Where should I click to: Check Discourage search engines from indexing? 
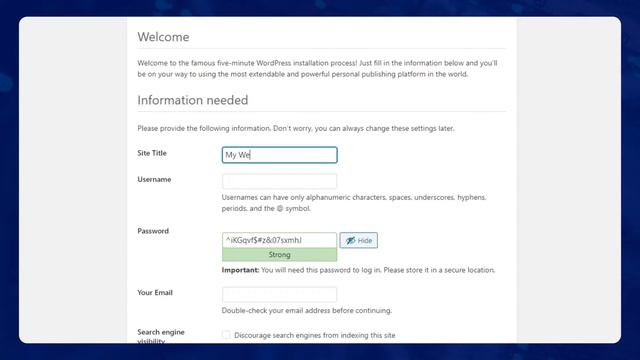click(226, 335)
